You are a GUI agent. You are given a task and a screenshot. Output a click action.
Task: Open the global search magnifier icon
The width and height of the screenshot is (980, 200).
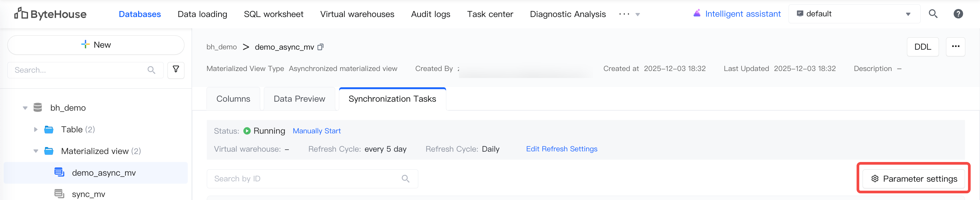[x=933, y=14]
